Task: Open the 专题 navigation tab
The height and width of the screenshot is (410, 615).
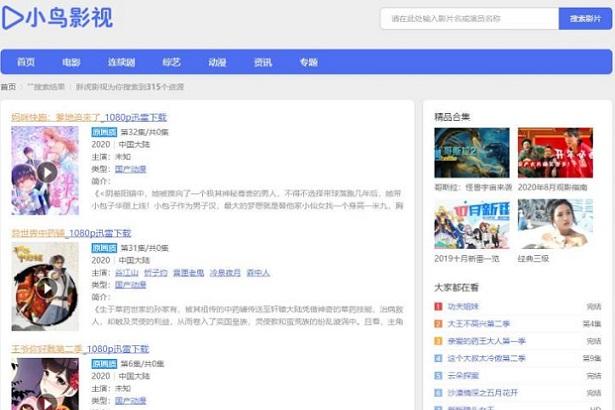Action: click(309, 62)
